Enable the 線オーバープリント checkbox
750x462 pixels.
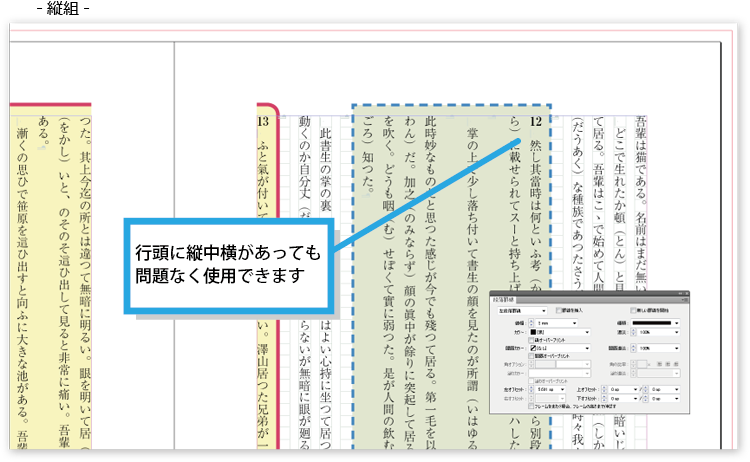coord(531,340)
